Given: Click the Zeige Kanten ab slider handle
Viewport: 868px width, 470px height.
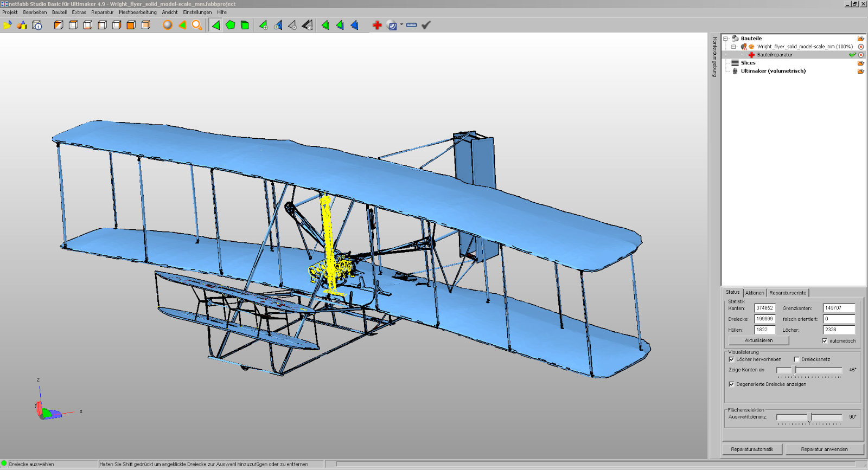Looking at the screenshot, I should (x=794, y=370).
